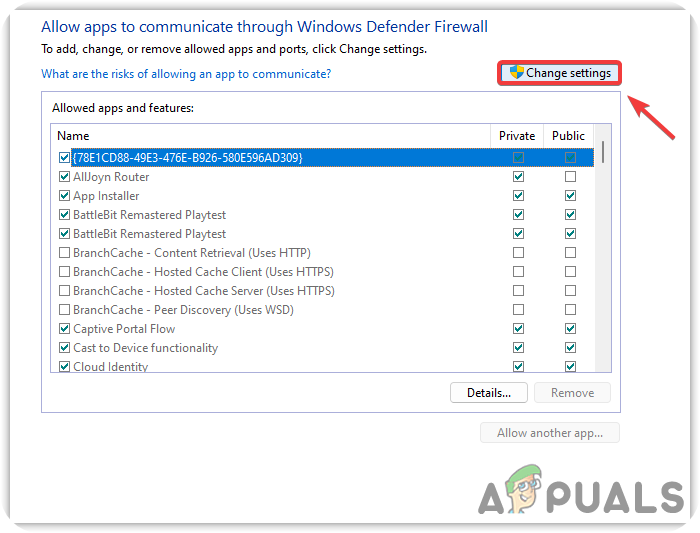Enable Public for BranchCache - Hosted Cache Client
Image resolution: width=700 pixels, height=533 pixels.
coord(570,272)
